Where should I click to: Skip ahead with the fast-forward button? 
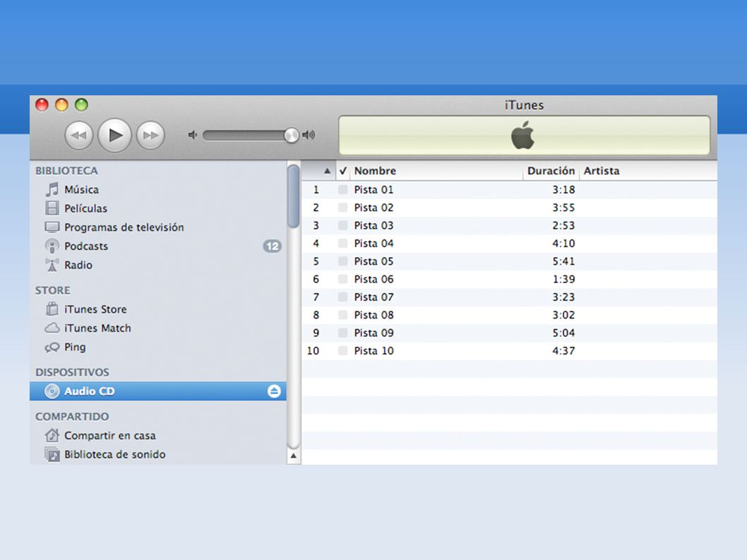(150, 136)
